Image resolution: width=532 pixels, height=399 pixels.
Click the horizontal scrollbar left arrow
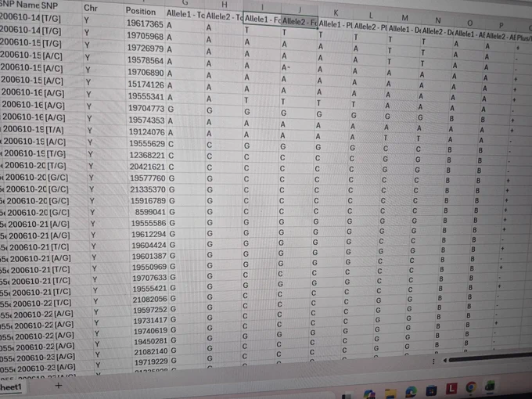444,361
